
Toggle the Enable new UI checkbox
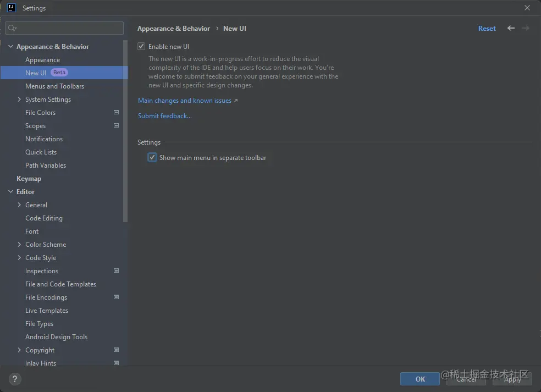(x=141, y=46)
